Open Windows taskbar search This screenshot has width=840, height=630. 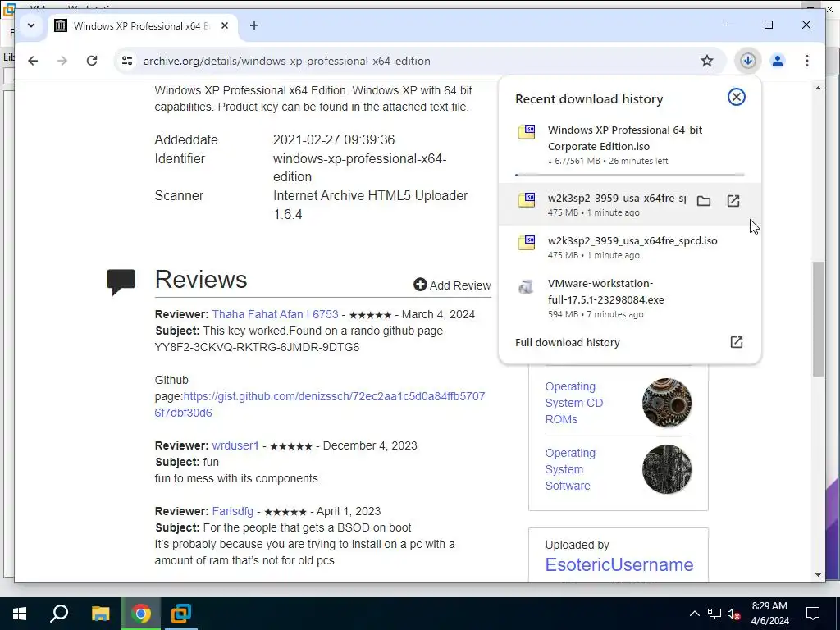tap(59, 614)
